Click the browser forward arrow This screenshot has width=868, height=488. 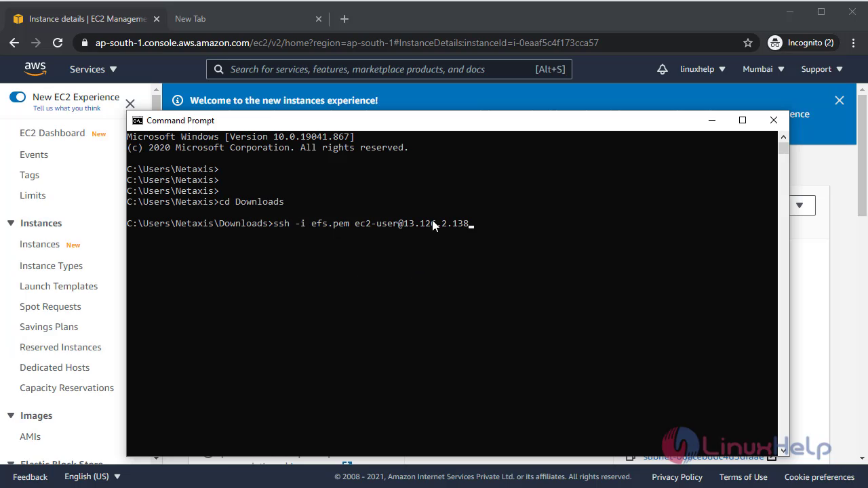[36, 43]
